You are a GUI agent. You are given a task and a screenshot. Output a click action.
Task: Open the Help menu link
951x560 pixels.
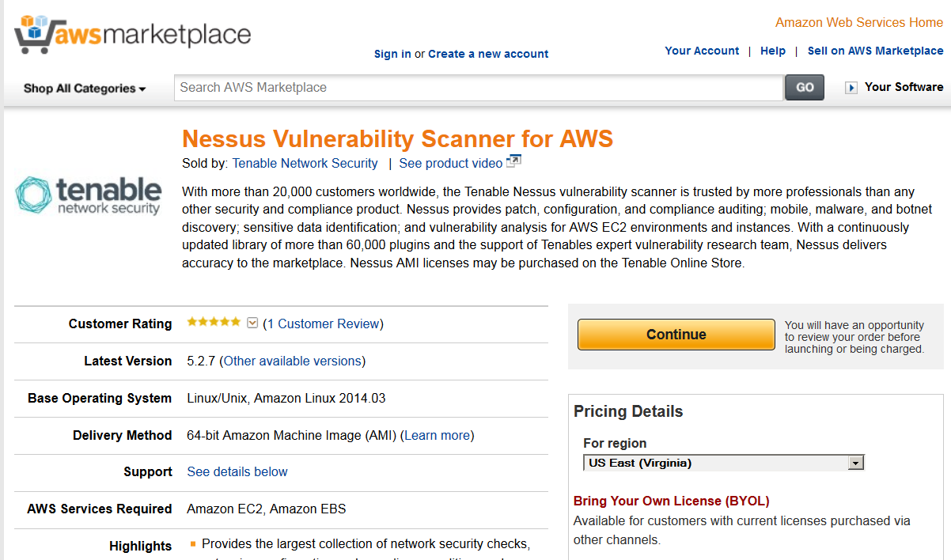pos(773,51)
